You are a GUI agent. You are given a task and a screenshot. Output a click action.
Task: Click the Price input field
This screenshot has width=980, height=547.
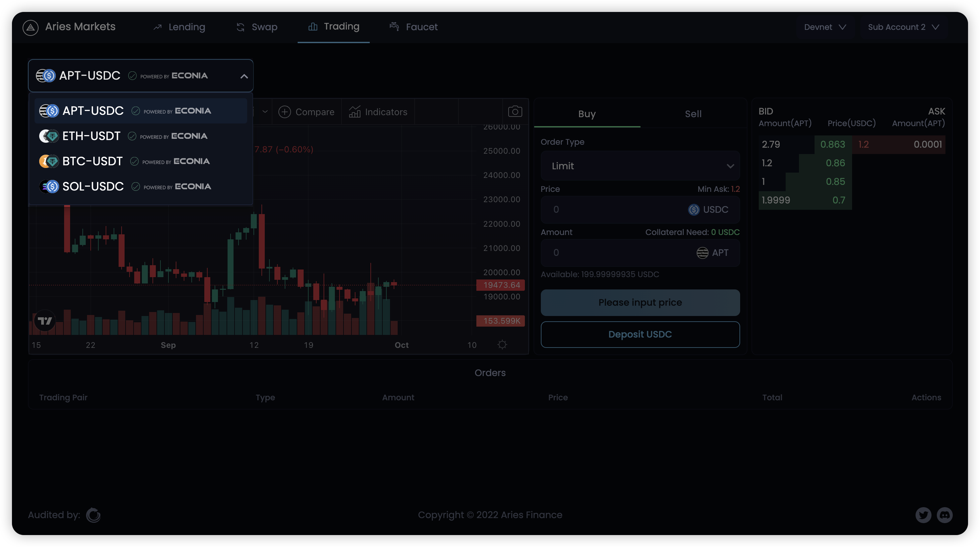640,209
